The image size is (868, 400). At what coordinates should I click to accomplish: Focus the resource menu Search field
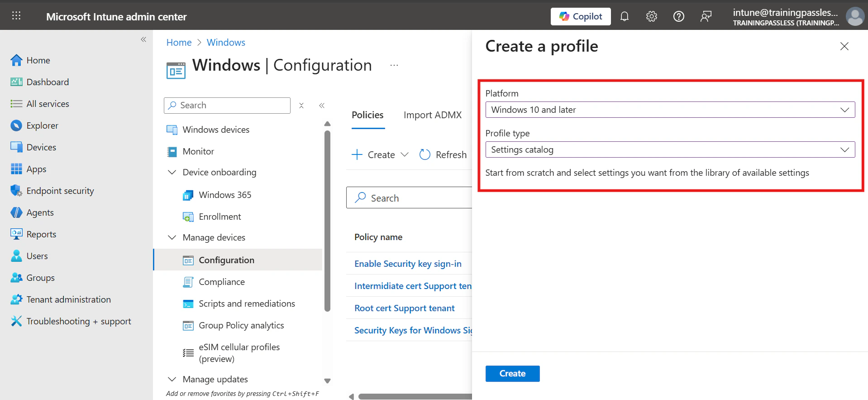point(227,106)
